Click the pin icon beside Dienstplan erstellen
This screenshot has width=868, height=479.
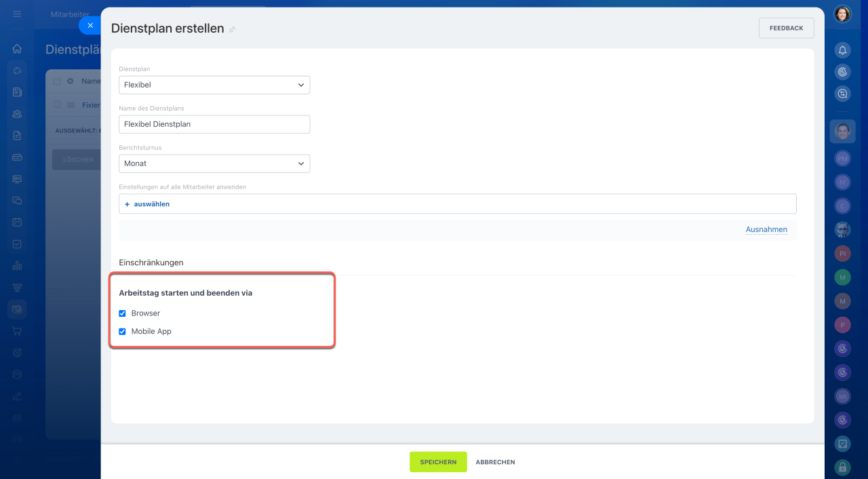pyautogui.click(x=232, y=30)
